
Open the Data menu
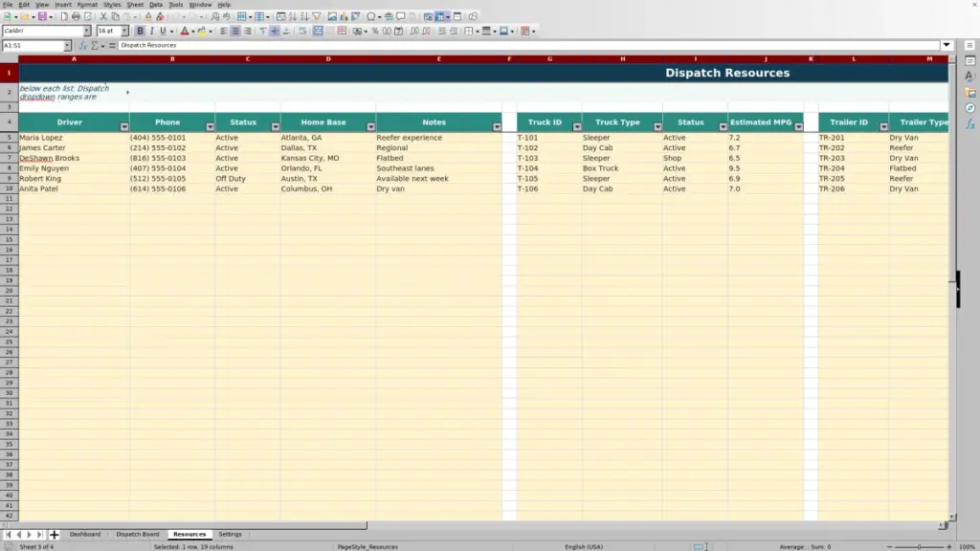[x=156, y=5]
